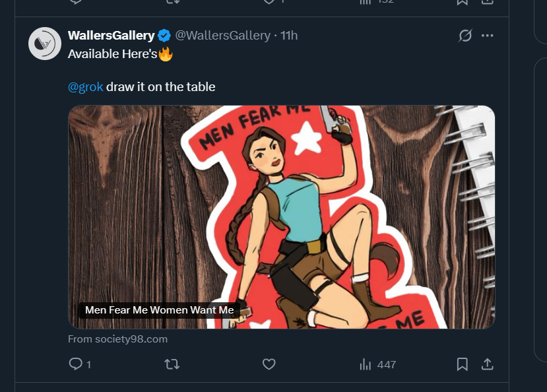Click the reply count number 1

click(x=88, y=364)
